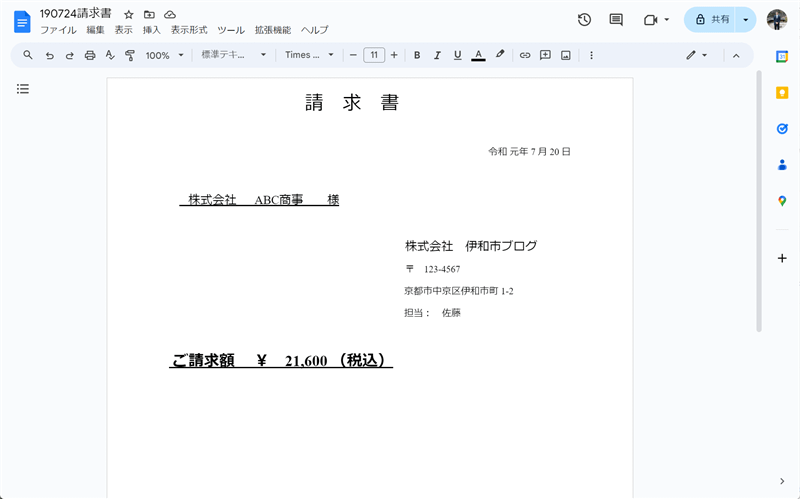Open the 表示 menu

click(x=123, y=30)
